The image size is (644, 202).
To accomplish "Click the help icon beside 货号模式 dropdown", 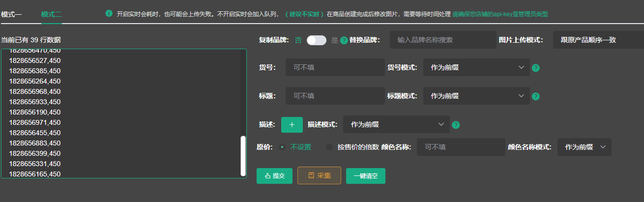I will coord(536,68).
